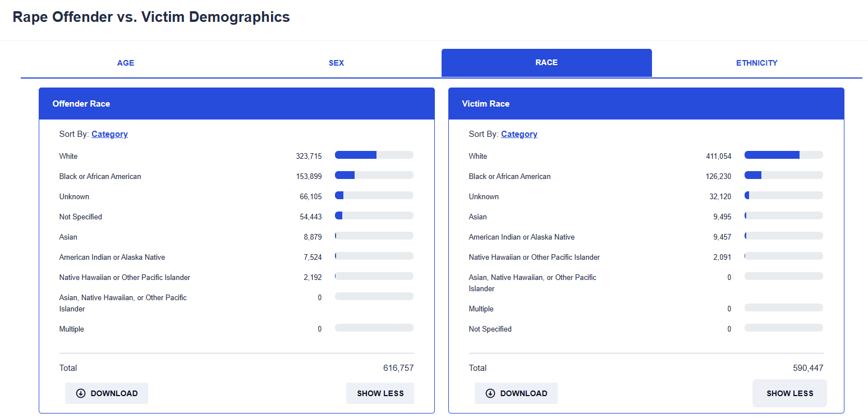Change sort via Category link in Victim Race
Image resolution: width=868 pixels, height=418 pixels.
[x=519, y=134]
